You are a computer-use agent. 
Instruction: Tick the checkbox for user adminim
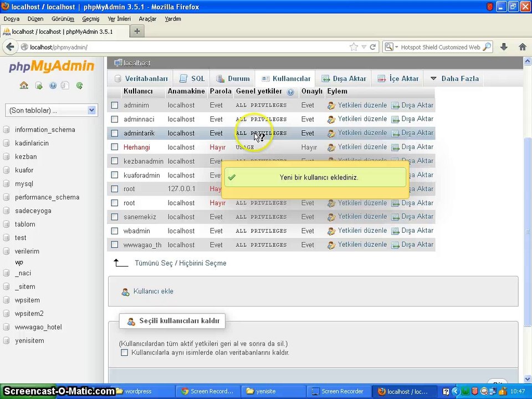pos(115,105)
